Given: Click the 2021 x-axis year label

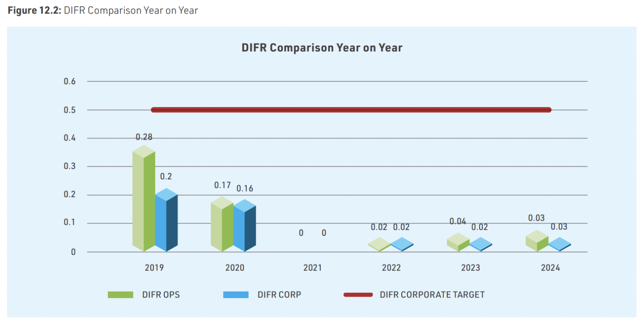Looking at the screenshot, I should (312, 268).
